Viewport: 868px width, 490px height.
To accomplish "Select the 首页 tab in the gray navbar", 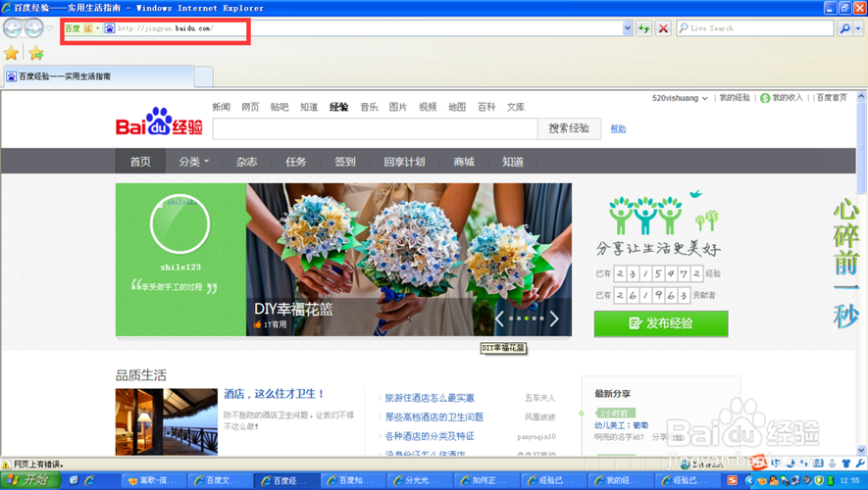I will click(x=140, y=162).
